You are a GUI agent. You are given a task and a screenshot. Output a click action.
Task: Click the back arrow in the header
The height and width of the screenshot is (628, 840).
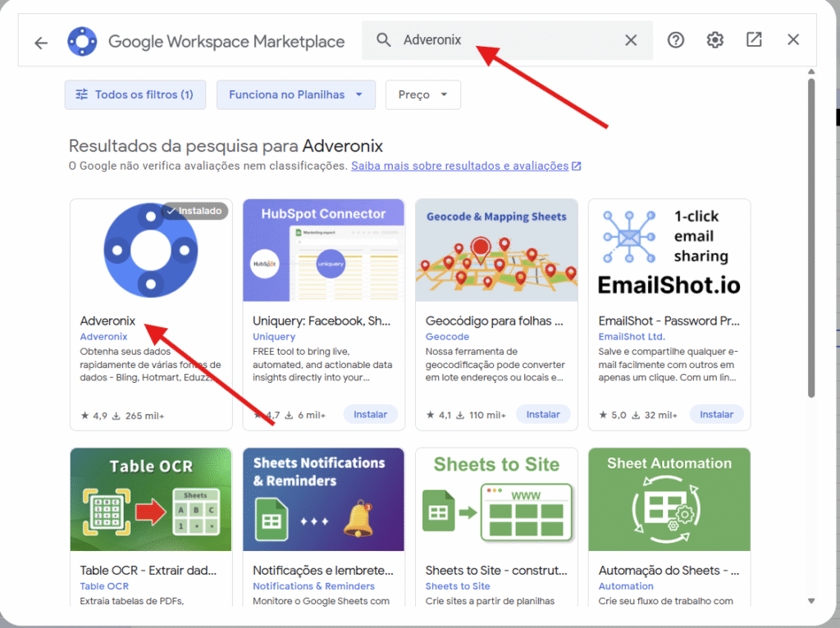click(41, 43)
